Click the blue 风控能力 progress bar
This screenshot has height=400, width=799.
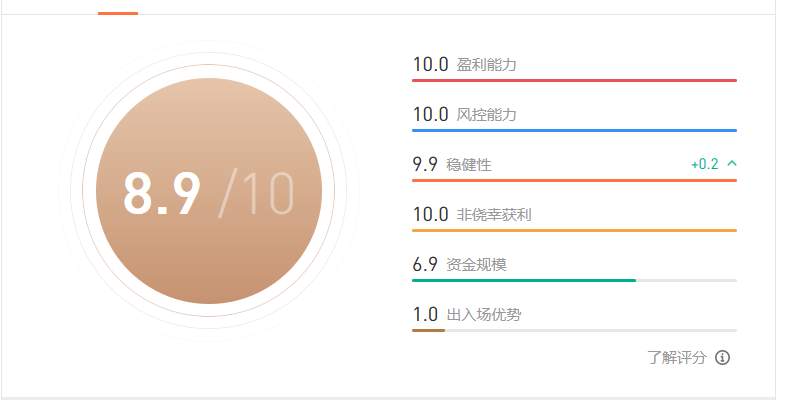[574, 130]
